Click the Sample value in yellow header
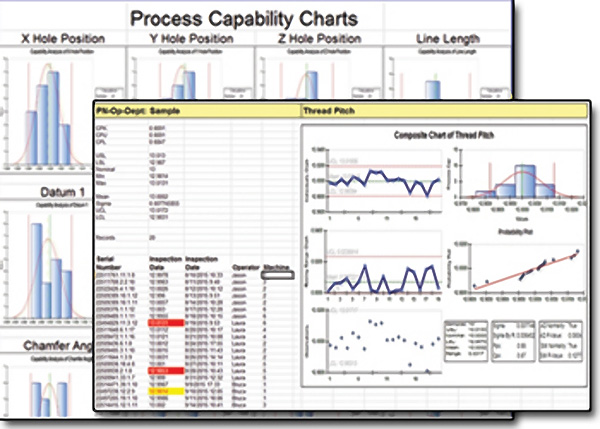Image resolution: width=600 pixels, height=429 pixels. (165, 111)
